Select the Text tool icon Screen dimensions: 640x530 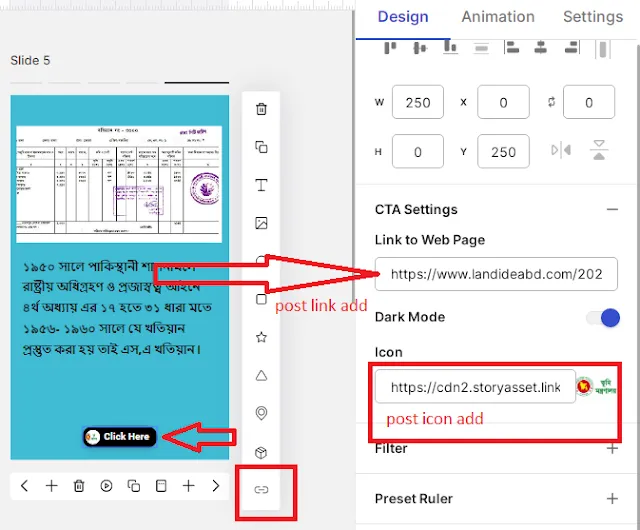(x=261, y=185)
